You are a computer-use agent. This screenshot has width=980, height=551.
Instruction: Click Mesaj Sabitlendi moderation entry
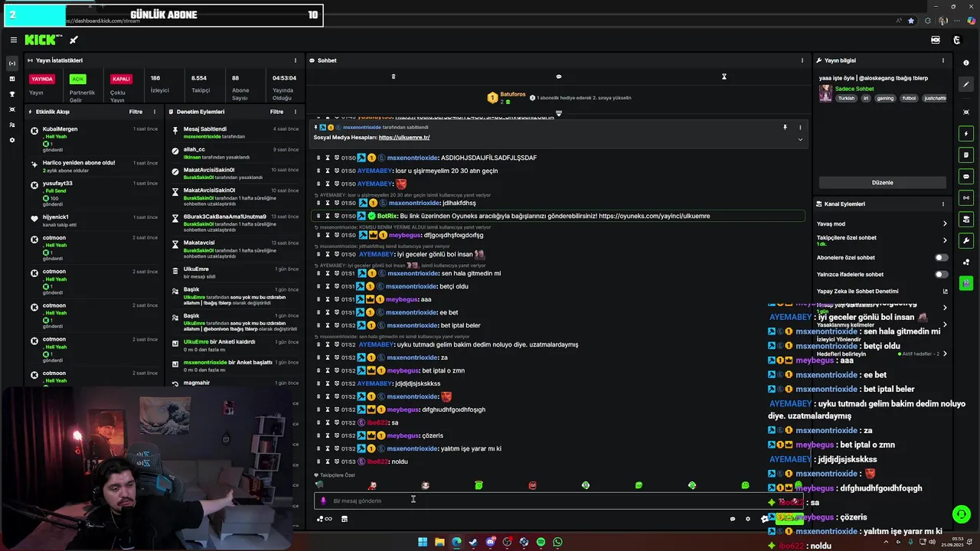coord(234,132)
